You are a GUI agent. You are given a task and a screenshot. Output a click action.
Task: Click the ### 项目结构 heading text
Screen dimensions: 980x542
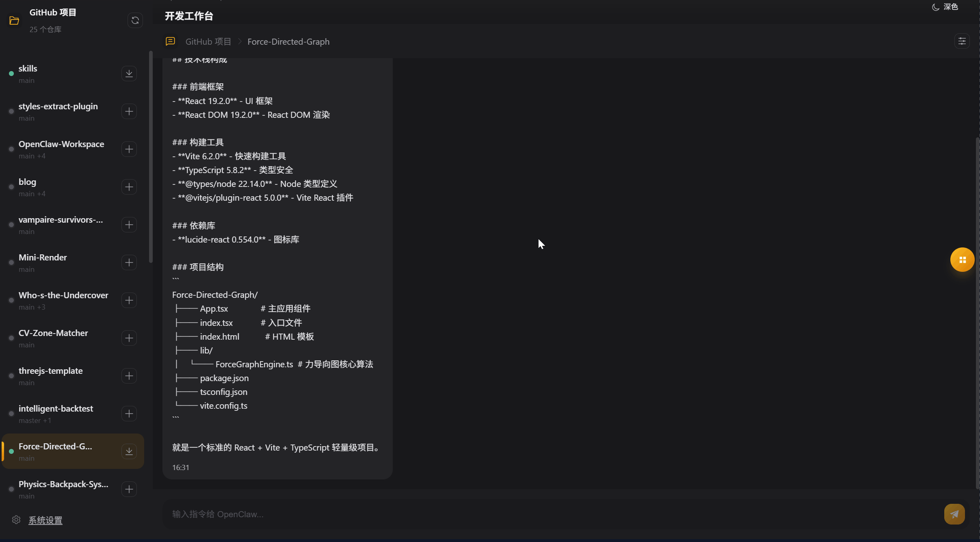coord(198,267)
